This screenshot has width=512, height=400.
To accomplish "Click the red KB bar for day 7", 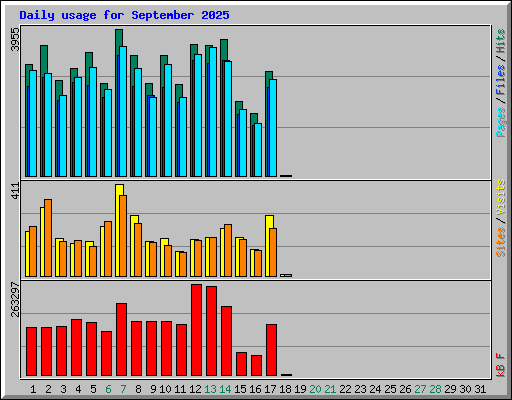I will (122, 340).
